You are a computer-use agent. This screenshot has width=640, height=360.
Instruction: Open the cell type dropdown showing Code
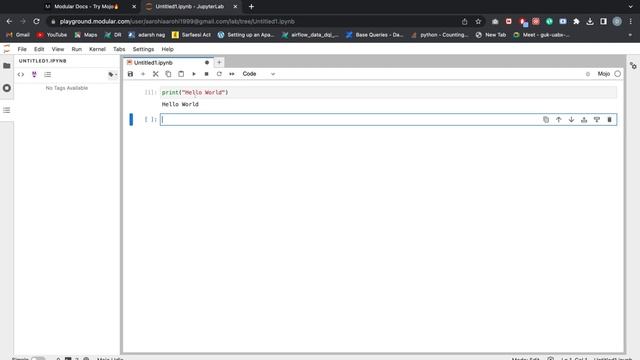[x=259, y=74]
